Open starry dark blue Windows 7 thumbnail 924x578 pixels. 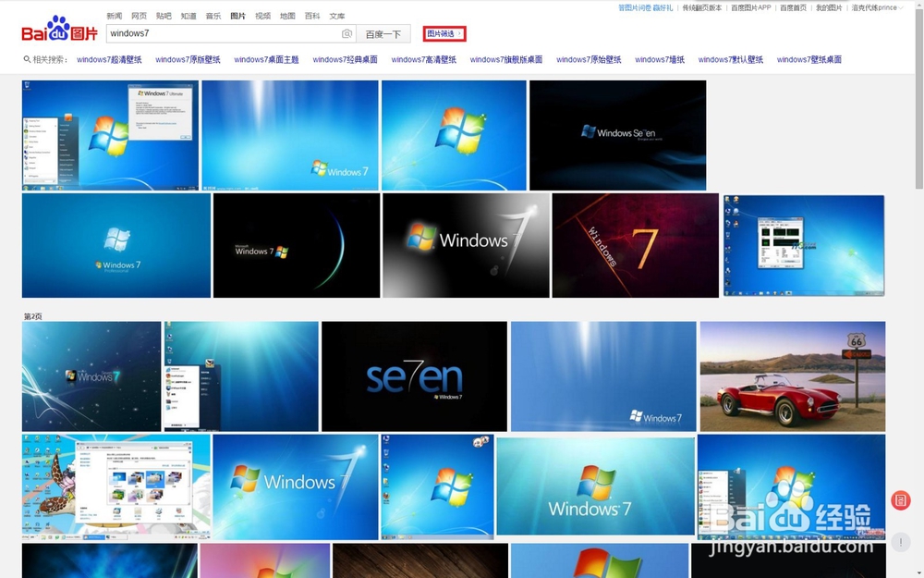(x=91, y=376)
